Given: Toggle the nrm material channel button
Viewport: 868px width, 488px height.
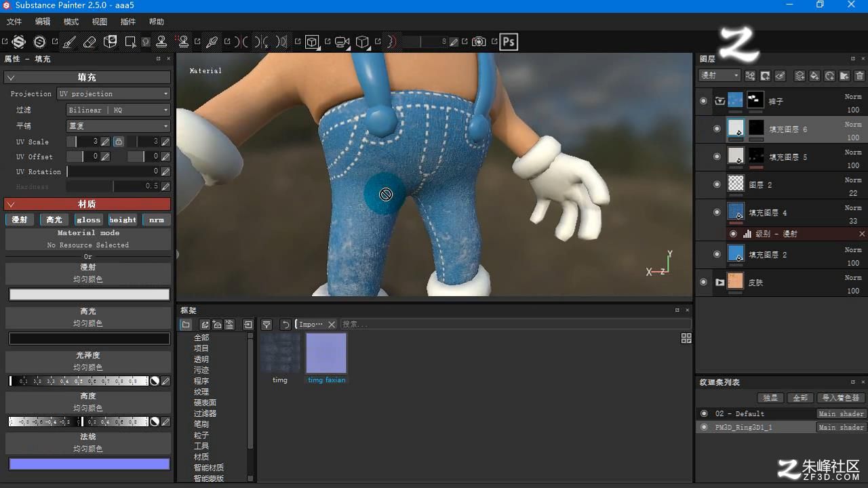Looking at the screenshot, I should [x=157, y=220].
